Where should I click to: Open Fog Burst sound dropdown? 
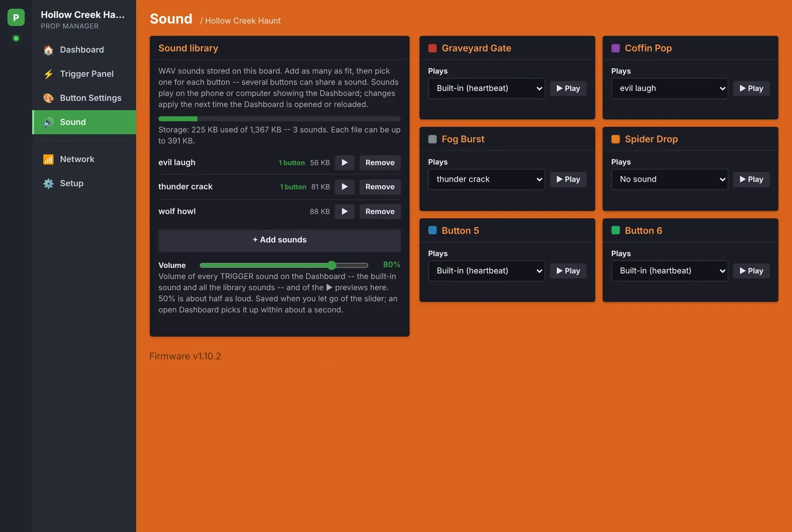487,180
